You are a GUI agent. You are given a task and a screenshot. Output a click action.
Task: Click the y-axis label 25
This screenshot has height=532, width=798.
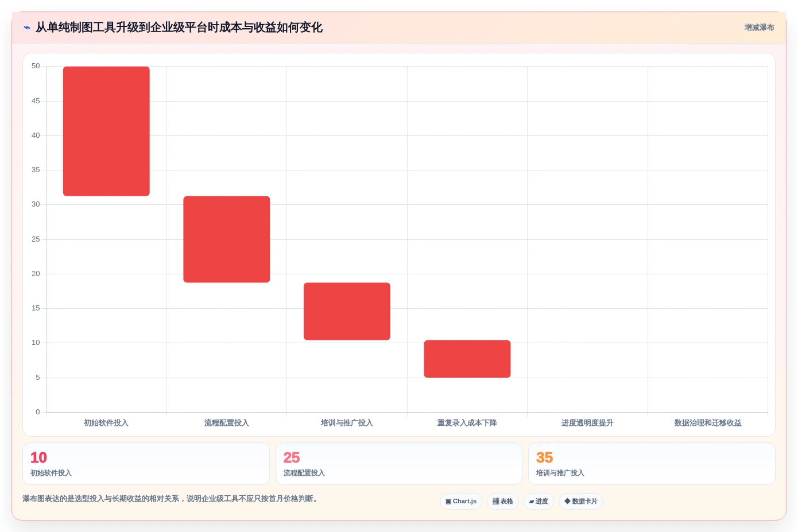tap(36, 239)
